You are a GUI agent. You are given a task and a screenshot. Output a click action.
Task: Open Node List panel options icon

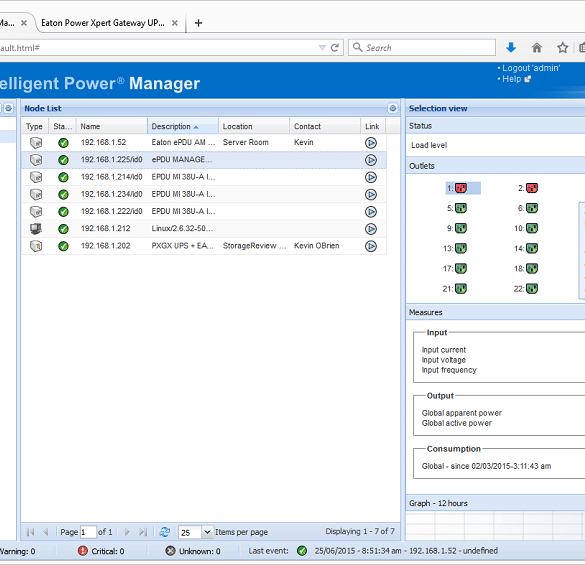[x=392, y=108]
